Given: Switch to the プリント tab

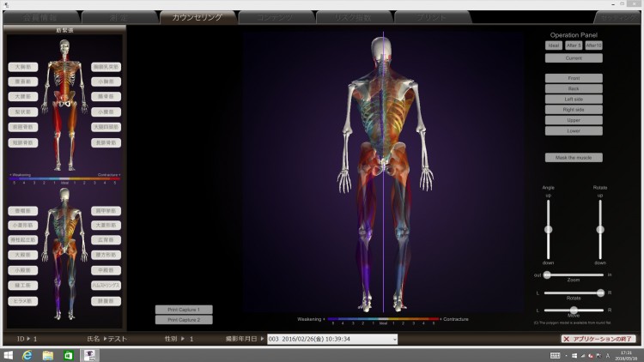Looking at the screenshot, I should (430, 16).
